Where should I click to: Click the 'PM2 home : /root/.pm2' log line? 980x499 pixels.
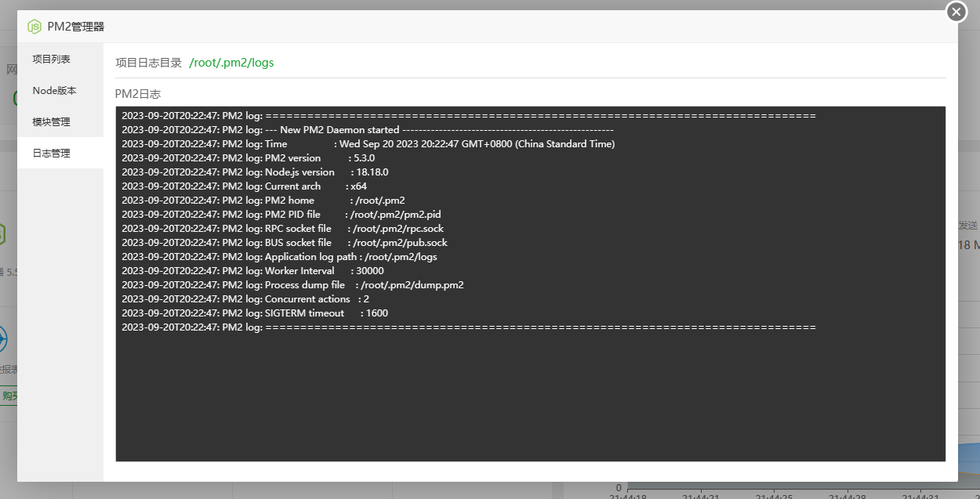click(x=263, y=200)
